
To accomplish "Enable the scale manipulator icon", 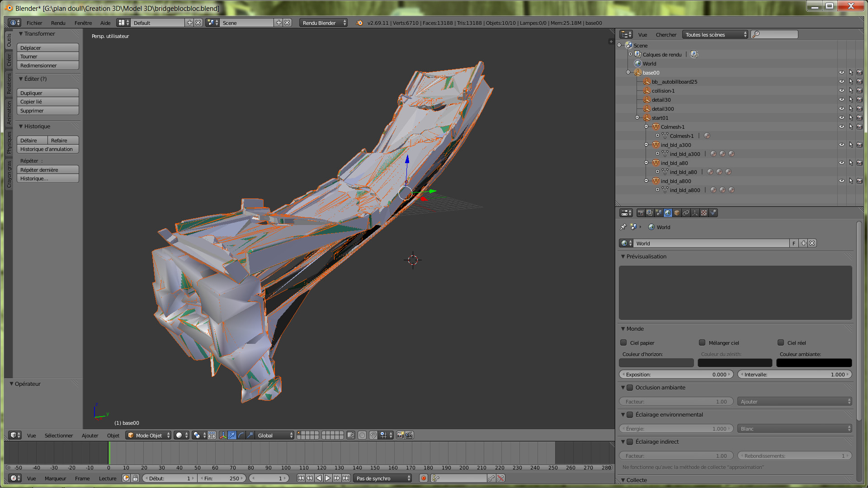I will tap(250, 435).
